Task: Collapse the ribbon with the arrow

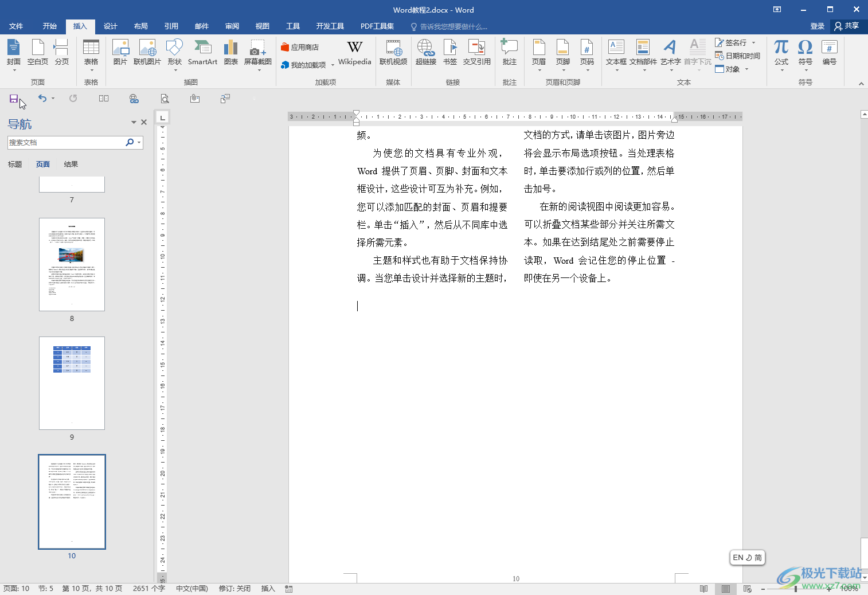Action: coord(861,84)
